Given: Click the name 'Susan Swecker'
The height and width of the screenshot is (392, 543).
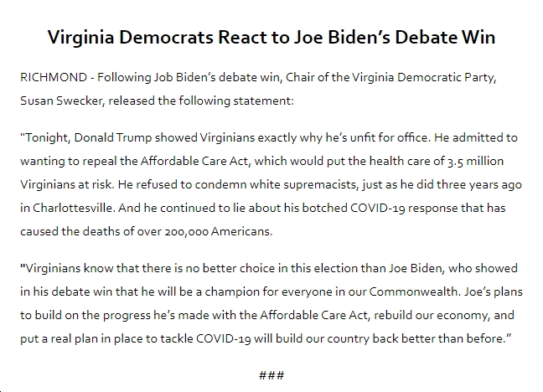Looking at the screenshot, I should (62, 101).
